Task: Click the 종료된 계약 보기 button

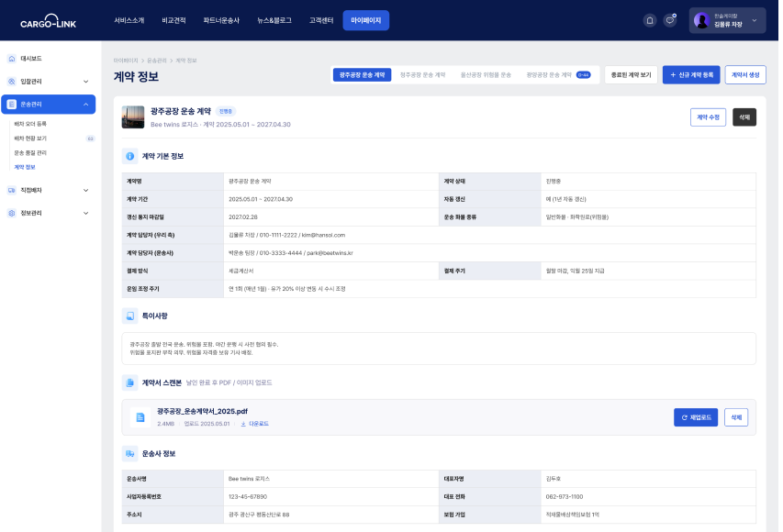Action: (632, 75)
